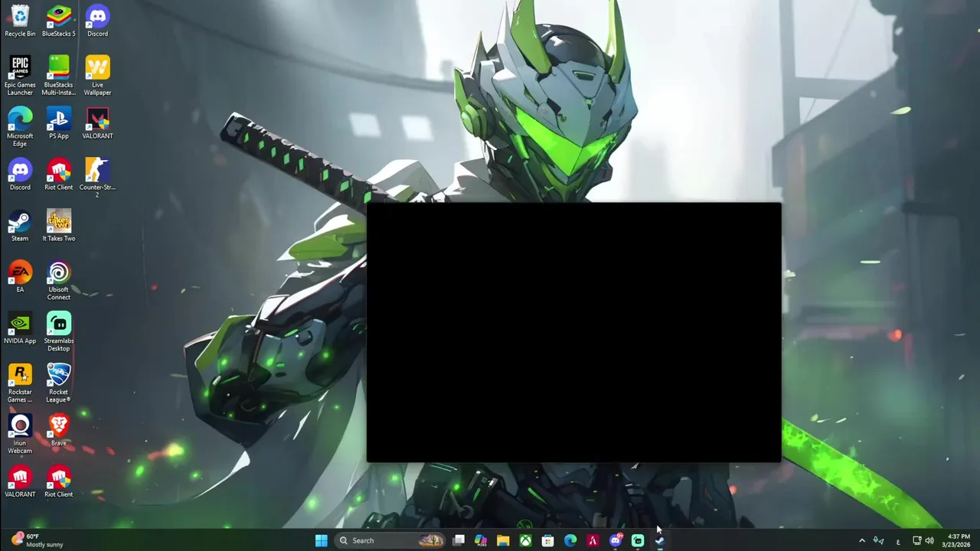
Task: Select VALORANT icon beside the PS App
Action: click(97, 123)
